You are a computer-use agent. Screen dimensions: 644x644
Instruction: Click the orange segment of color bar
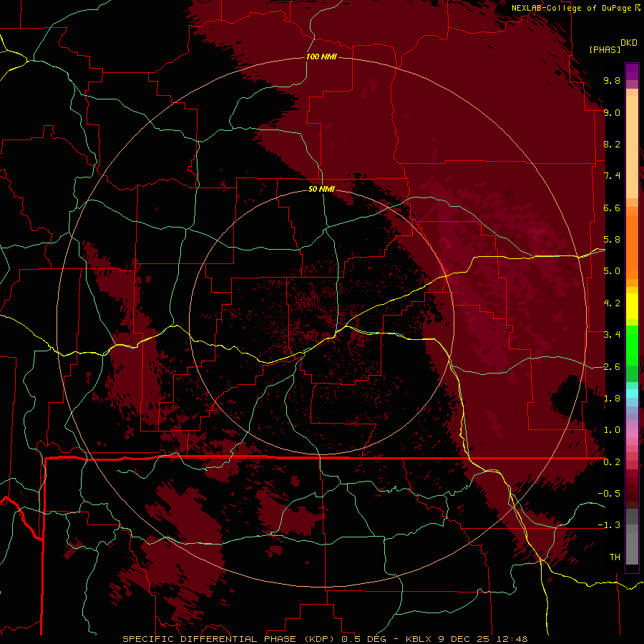point(632,246)
